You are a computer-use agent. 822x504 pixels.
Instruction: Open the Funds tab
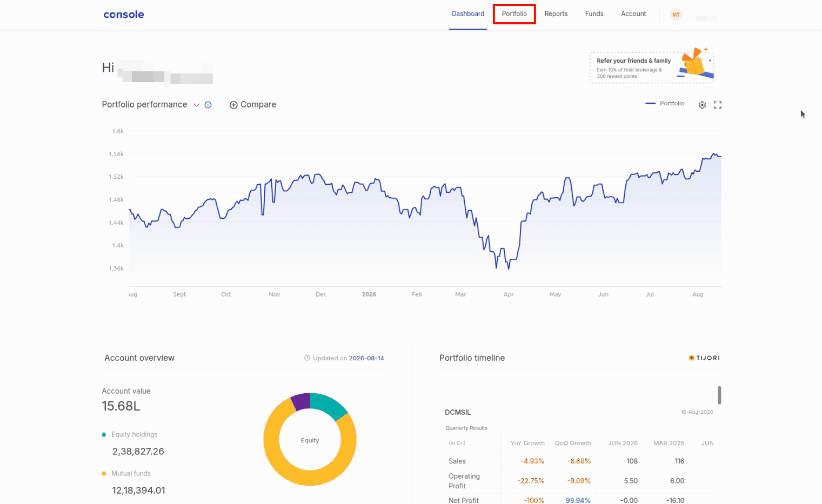pos(594,14)
